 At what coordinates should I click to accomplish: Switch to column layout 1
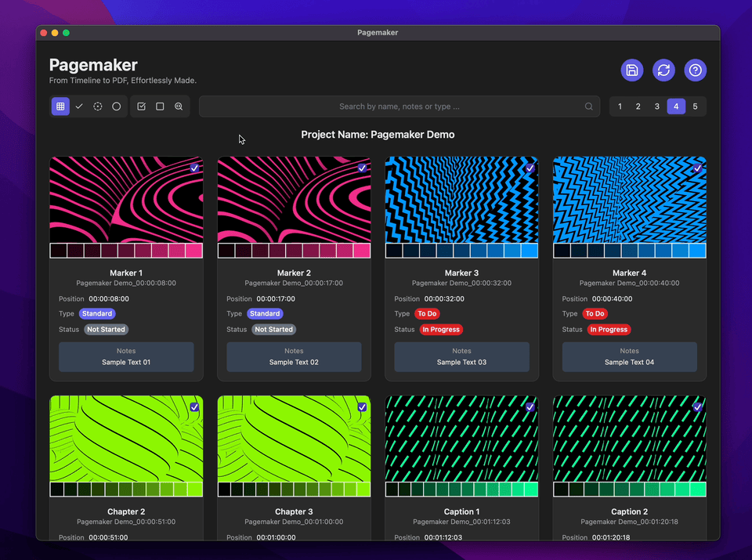tap(620, 107)
